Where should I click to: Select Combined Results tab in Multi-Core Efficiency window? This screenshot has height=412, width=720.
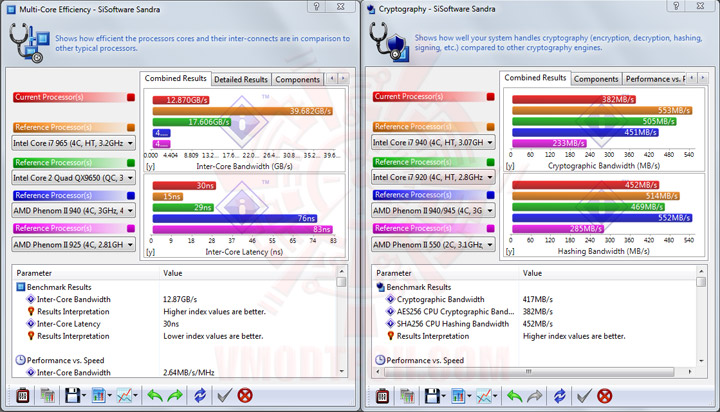point(175,79)
